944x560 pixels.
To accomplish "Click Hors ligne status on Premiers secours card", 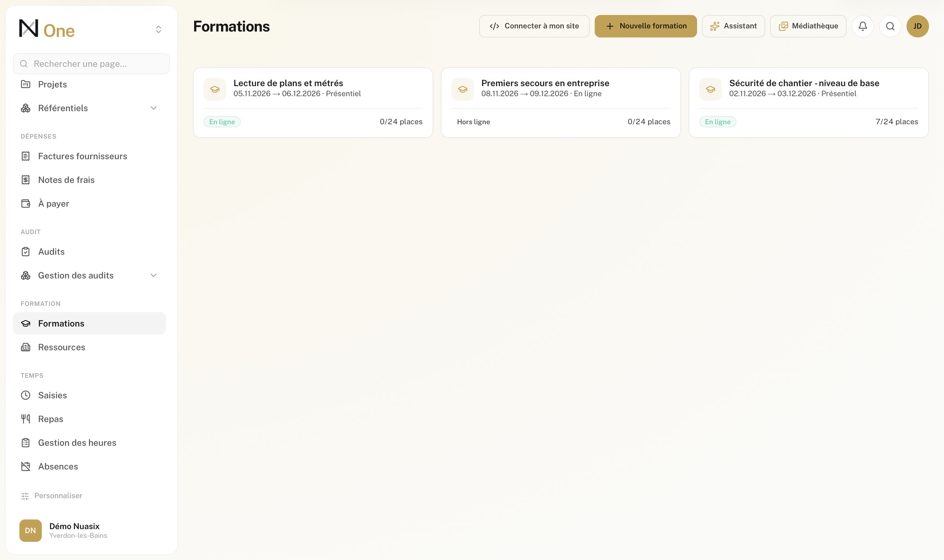I will (473, 122).
